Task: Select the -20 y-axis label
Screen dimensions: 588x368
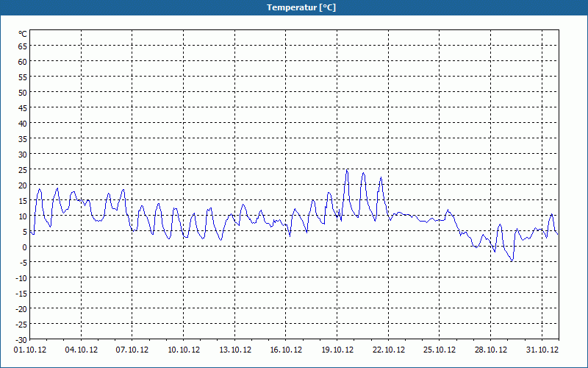Action: [21, 309]
